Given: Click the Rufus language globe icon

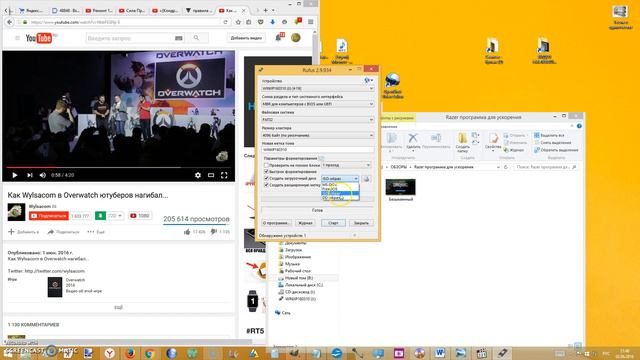Looking at the screenshot, I should (368, 81).
